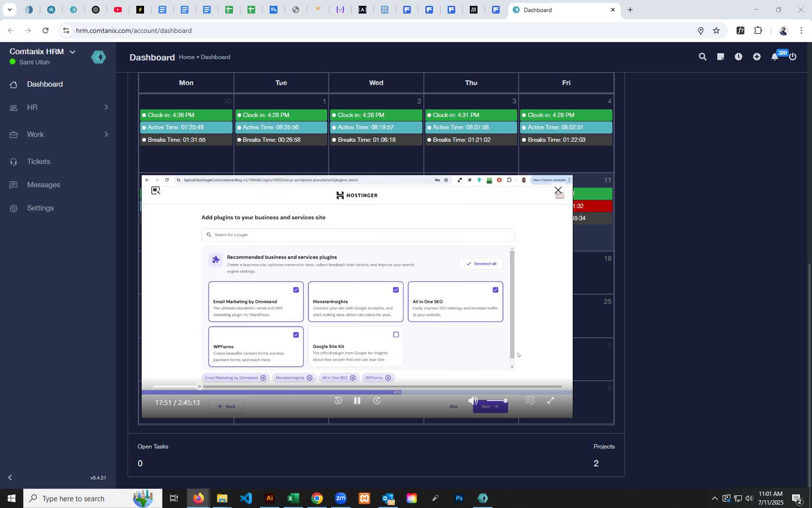812x508 pixels.
Task: Mute the video speaker icon
Action: coord(473,401)
